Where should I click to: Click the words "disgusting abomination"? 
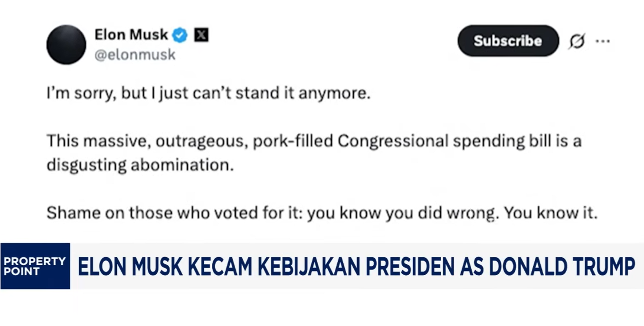pos(140,166)
